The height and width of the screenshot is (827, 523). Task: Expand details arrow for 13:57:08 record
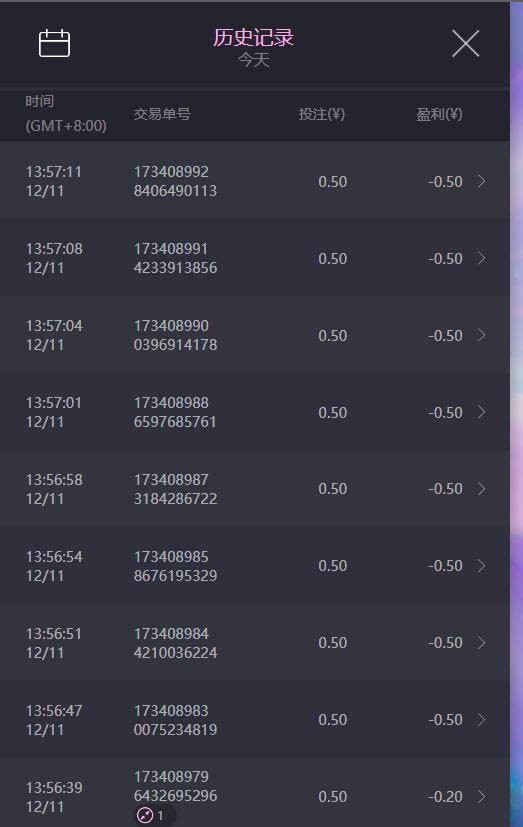click(481, 258)
